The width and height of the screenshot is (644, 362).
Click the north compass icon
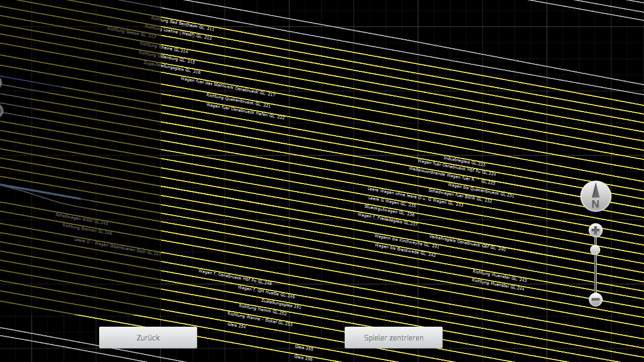click(596, 196)
